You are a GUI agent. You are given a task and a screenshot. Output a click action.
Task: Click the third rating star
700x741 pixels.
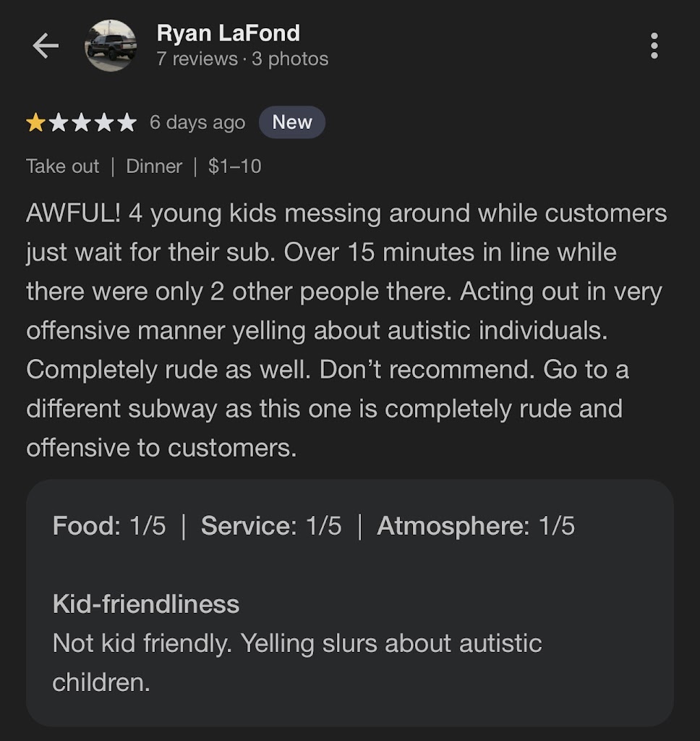pyautogui.click(x=81, y=123)
